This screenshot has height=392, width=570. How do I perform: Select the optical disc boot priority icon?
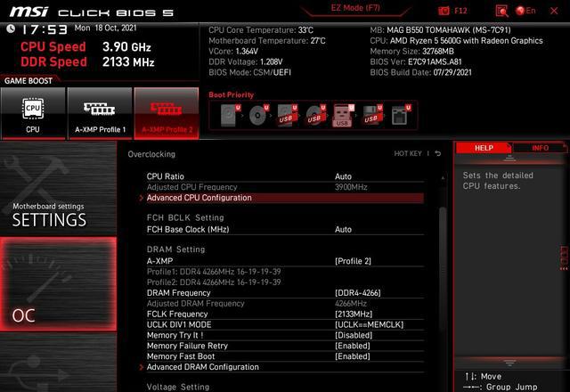point(259,115)
